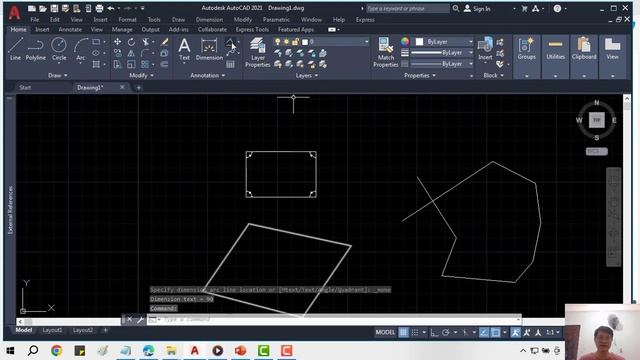The image size is (640, 360).
Task: Click the Fillet tool icon
Action: click(x=145, y=53)
